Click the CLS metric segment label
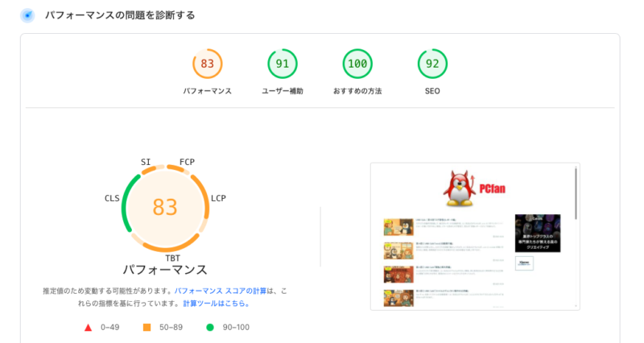 [x=112, y=198]
